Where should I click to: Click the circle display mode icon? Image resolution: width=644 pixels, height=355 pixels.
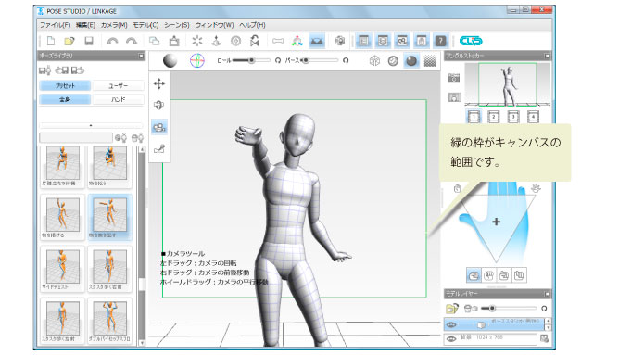coord(393,61)
